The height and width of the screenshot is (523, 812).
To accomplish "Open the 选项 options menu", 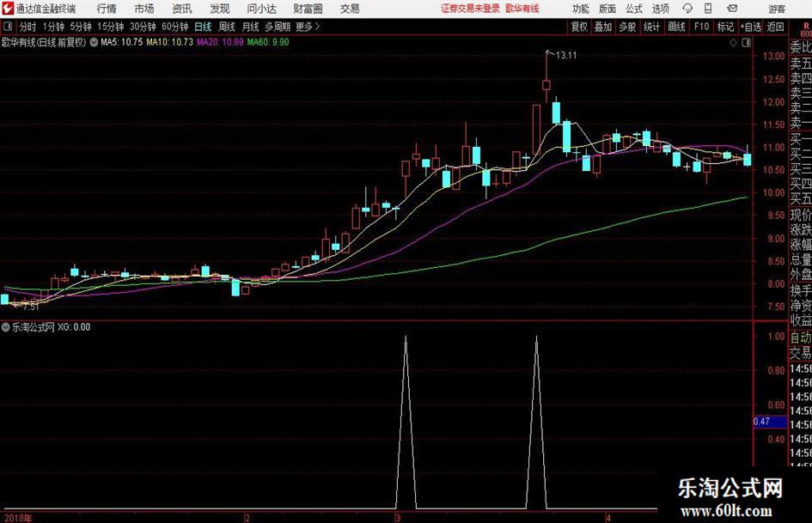I will pos(660,9).
